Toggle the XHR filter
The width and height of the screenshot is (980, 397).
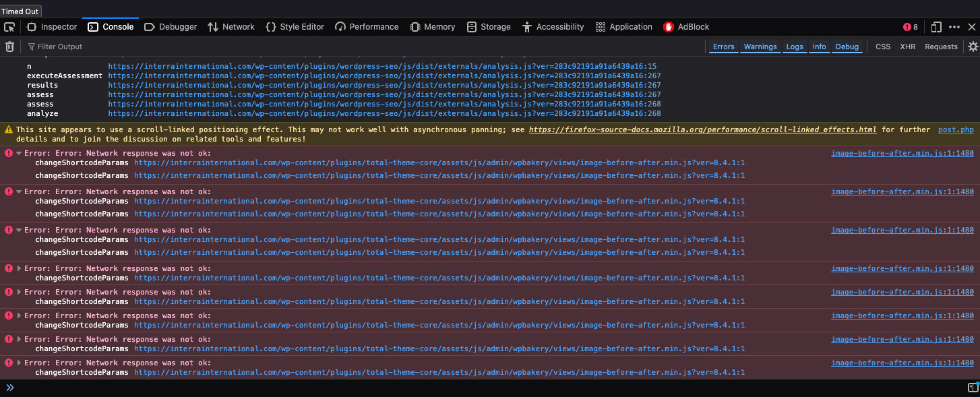(907, 47)
